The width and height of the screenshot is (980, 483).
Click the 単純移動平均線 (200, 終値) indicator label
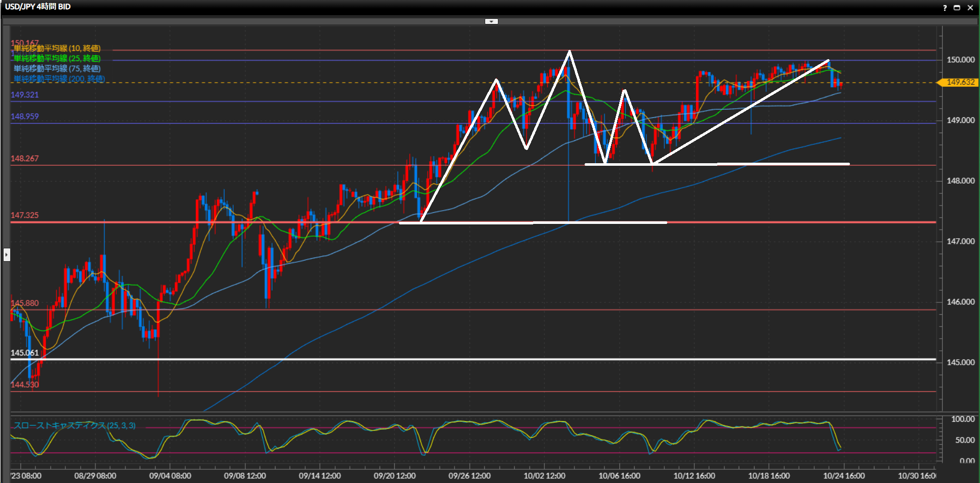tap(59, 79)
